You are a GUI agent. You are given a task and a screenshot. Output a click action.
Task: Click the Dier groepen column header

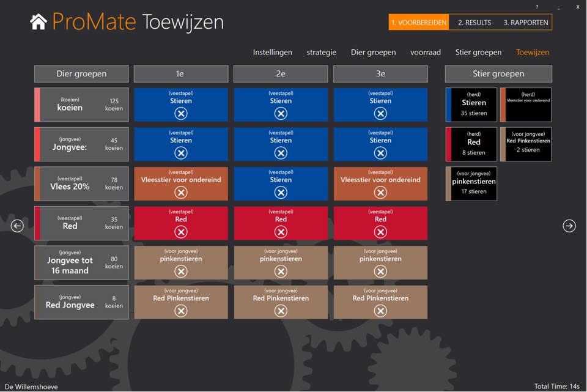(81, 74)
